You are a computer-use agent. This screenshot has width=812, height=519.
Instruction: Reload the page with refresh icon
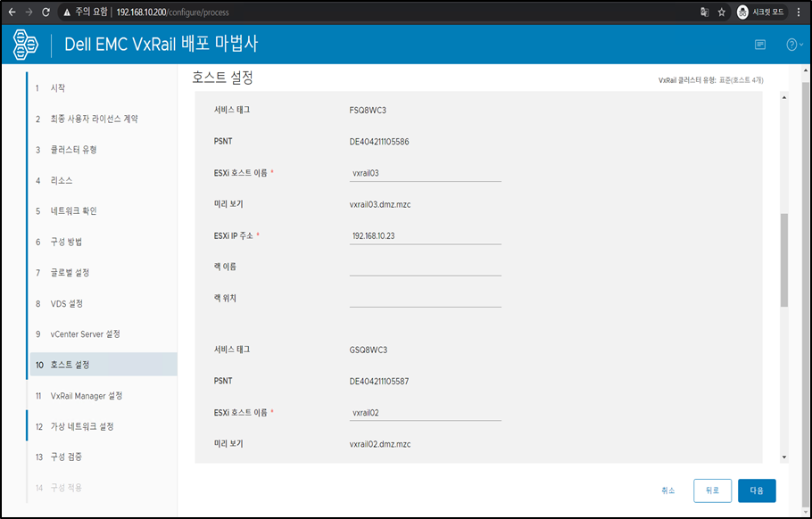click(x=46, y=12)
